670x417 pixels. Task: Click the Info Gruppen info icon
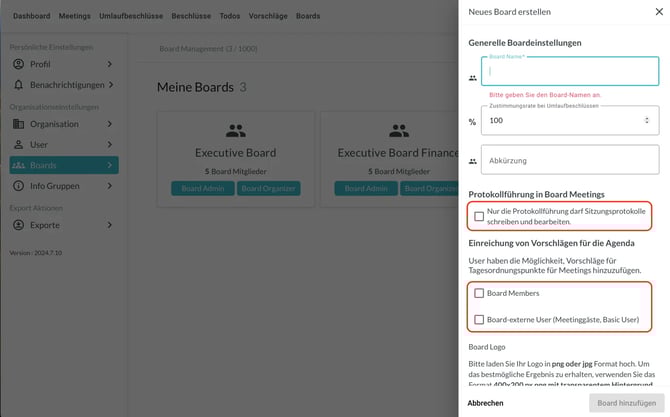19,186
